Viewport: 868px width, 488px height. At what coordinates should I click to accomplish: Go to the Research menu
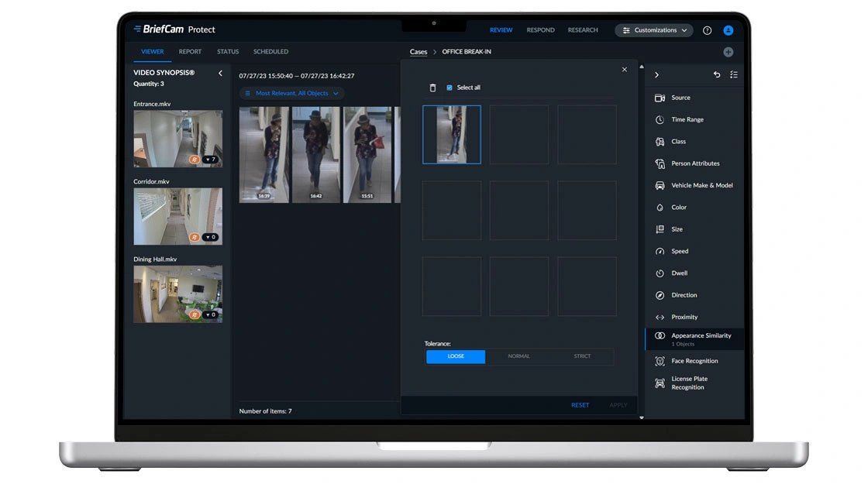pyautogui.click(x=583, y=30)
